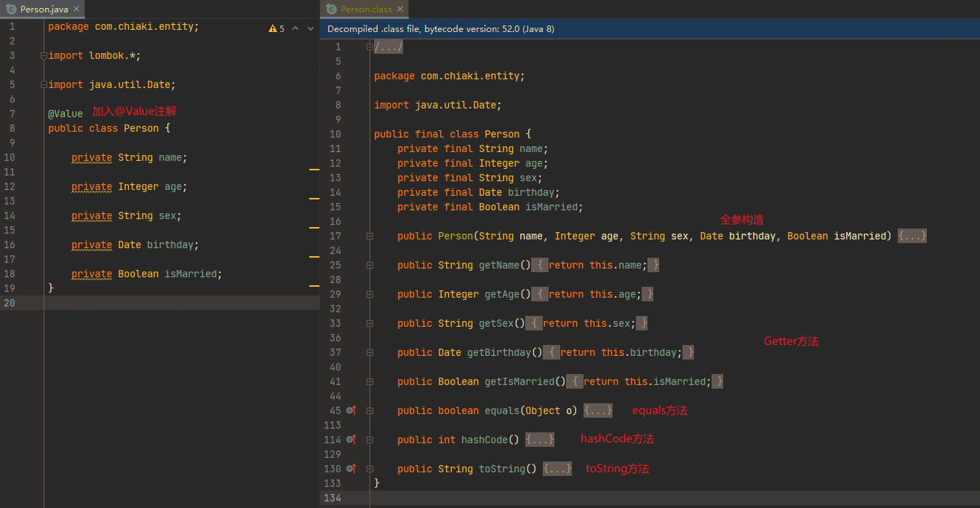
Task: Click the @Value annotation in Person.java
Action: tap(65, 114)
